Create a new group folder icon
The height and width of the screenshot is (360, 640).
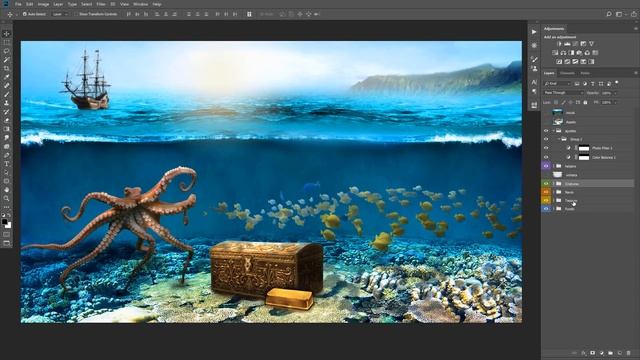[x=611, y=353]
